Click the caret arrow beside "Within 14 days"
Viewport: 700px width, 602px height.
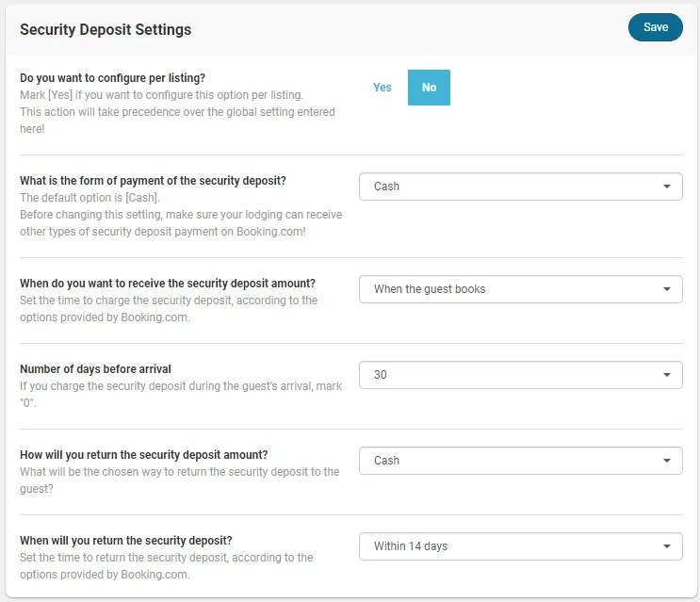[x=667, y=546]
